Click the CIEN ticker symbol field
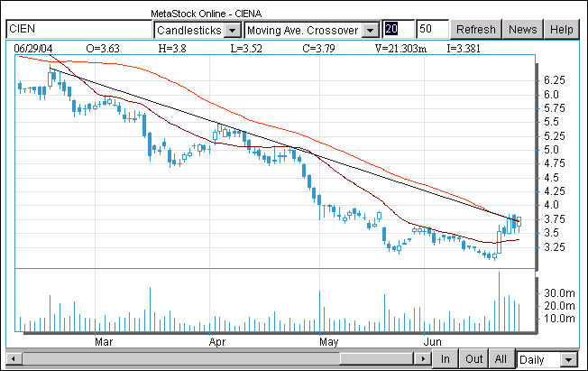 (x=79, y=29)
